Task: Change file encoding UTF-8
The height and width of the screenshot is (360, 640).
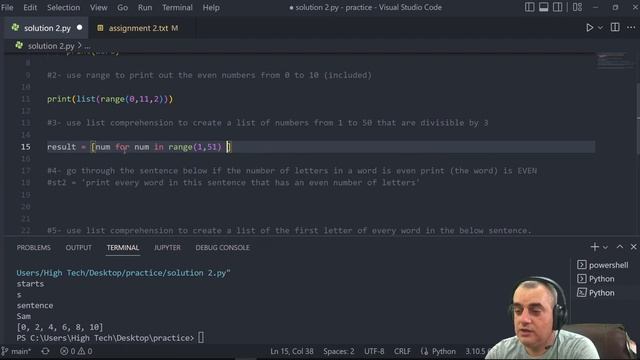Action: coord(374,351)
